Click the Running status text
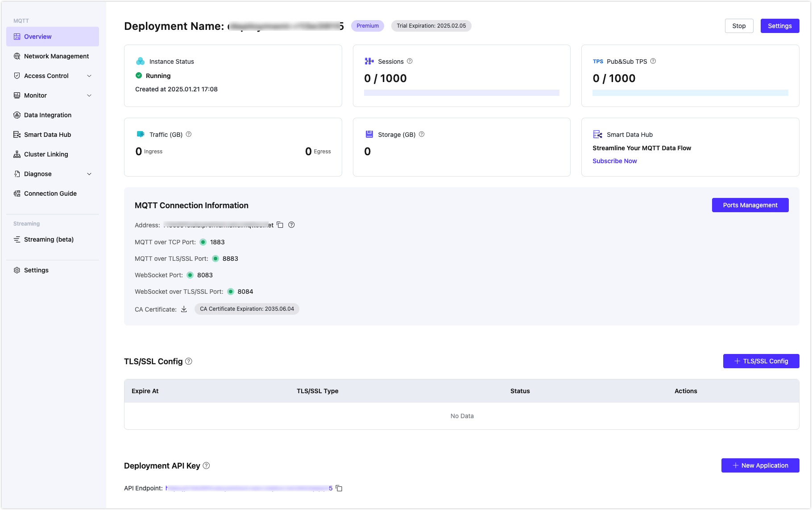812x510 pixels. point(158,76)
